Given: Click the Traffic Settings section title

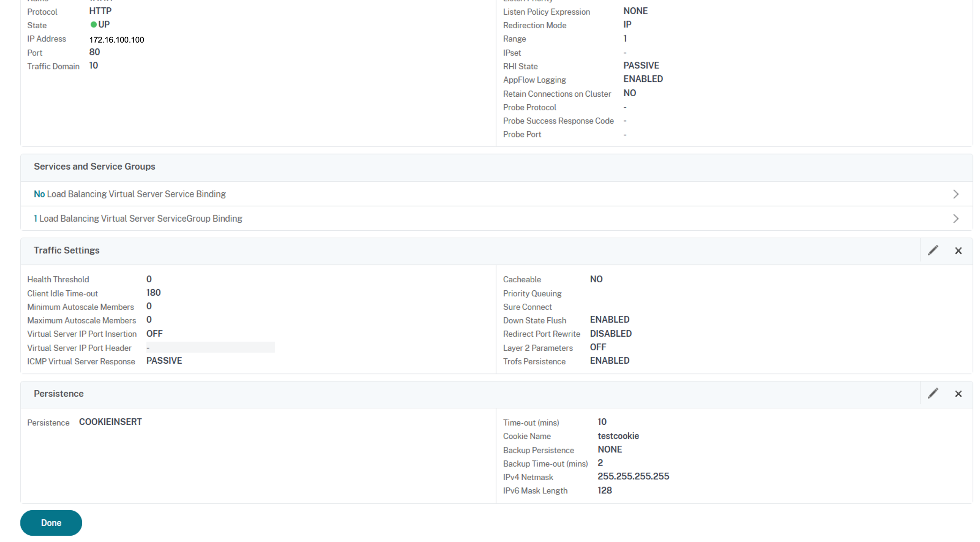Looking at the screenshot, I should tap(67, 250).
